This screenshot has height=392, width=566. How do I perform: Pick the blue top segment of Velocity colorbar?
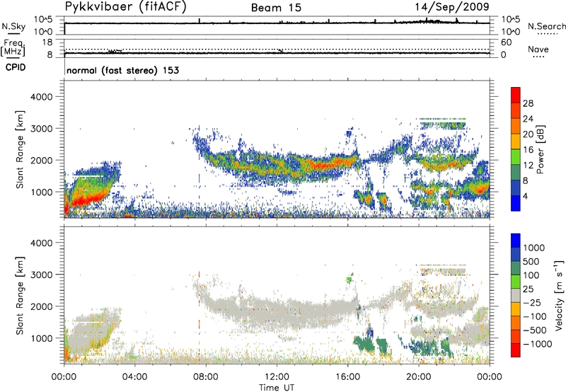(x=516, y=241)
